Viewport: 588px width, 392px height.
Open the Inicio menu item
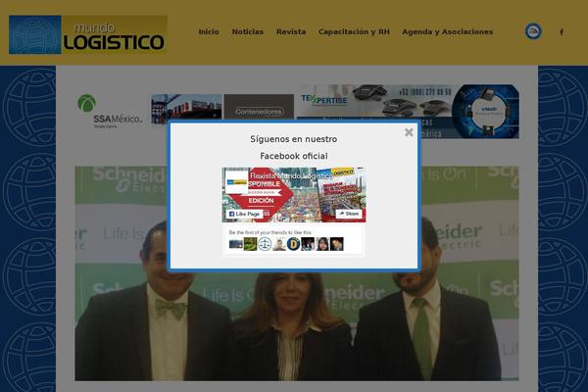click(x=209, y=32)
